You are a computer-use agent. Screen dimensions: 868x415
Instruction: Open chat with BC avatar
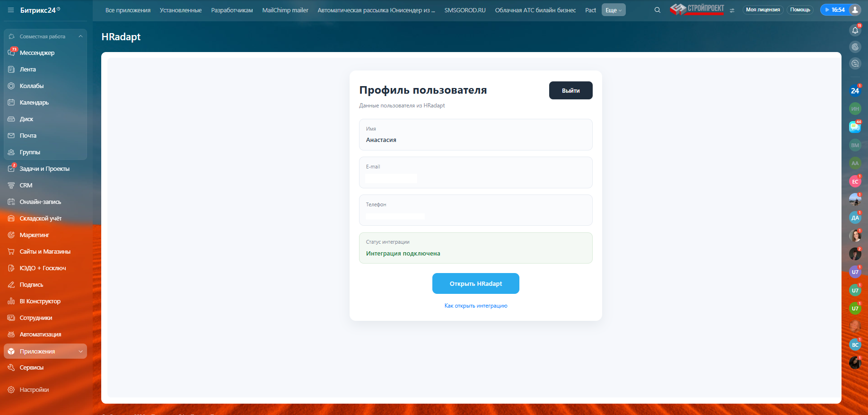tap(855, 344)
